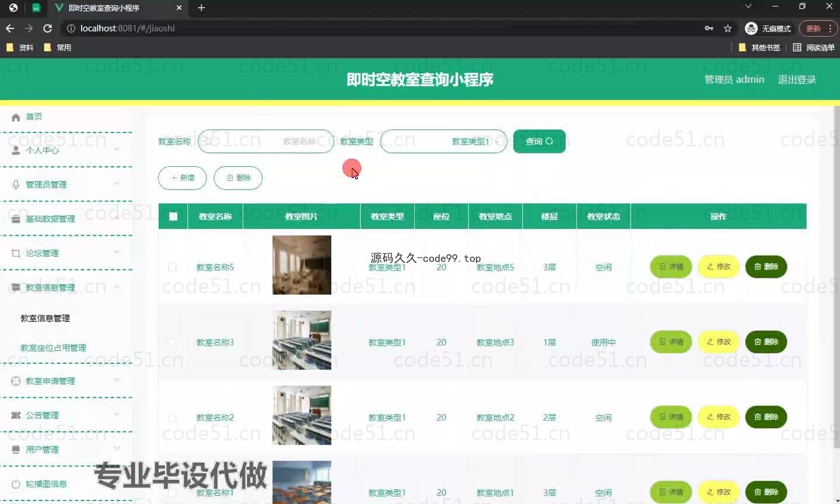This screenshot has height=504, width=840.
Task: Open the classroom image of 教室名称2
Action: pyautogui.click(x=302, y=415)
